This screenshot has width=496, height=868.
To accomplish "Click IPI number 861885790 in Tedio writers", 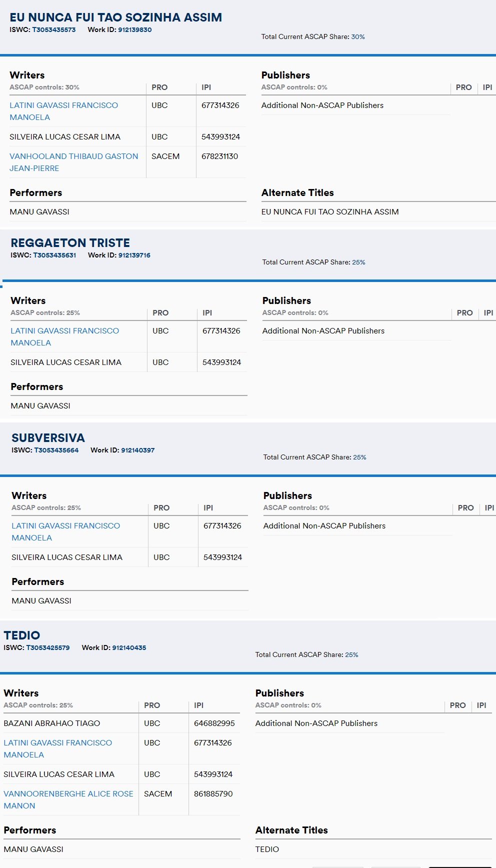I will 213,794.
